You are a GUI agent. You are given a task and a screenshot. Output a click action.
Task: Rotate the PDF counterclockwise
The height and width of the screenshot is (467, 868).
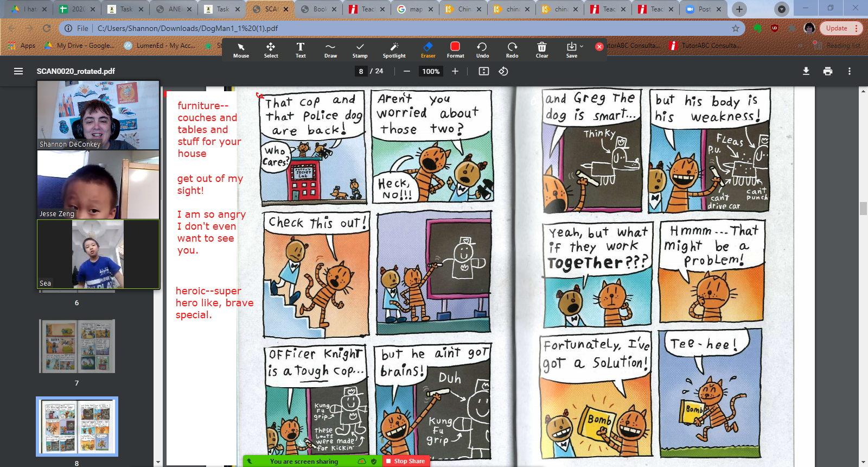click(503, 71)
